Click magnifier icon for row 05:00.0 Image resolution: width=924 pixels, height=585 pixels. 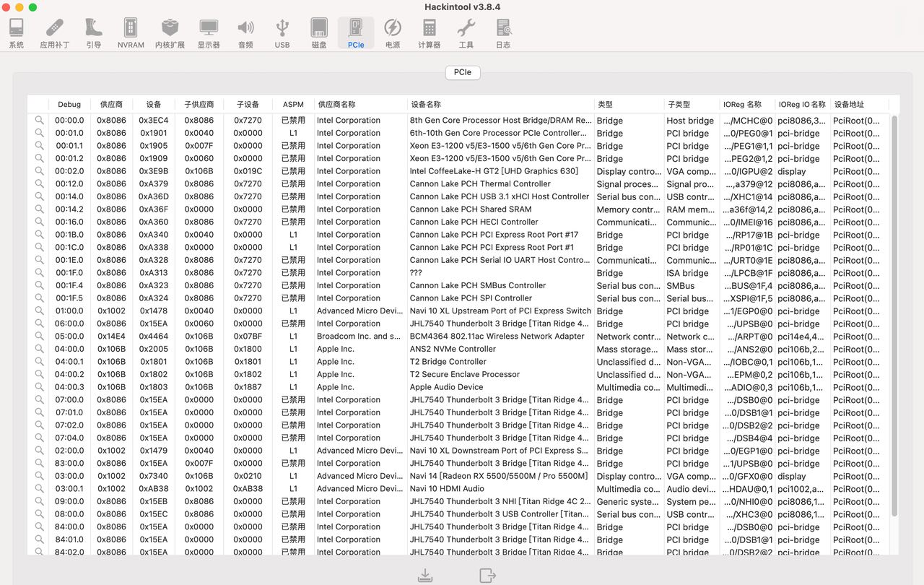click(39, 337)
